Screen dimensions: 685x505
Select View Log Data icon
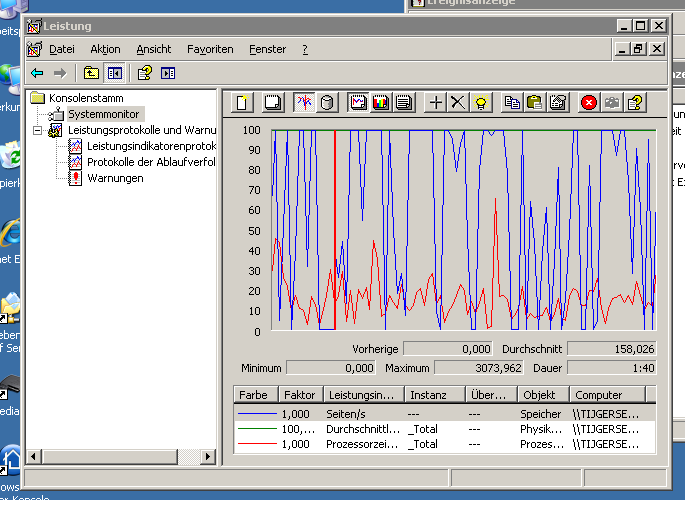327,103
